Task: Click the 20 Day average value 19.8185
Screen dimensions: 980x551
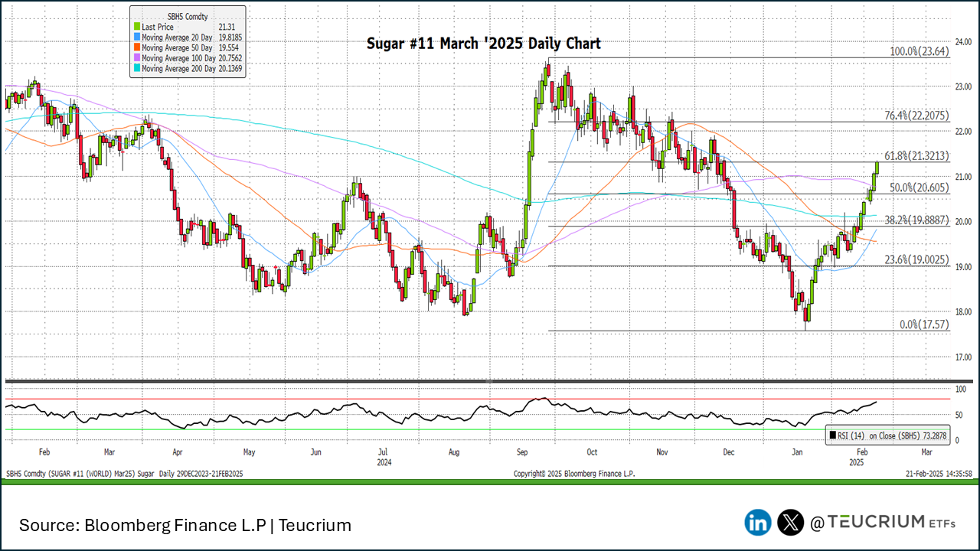Action: 230,37
